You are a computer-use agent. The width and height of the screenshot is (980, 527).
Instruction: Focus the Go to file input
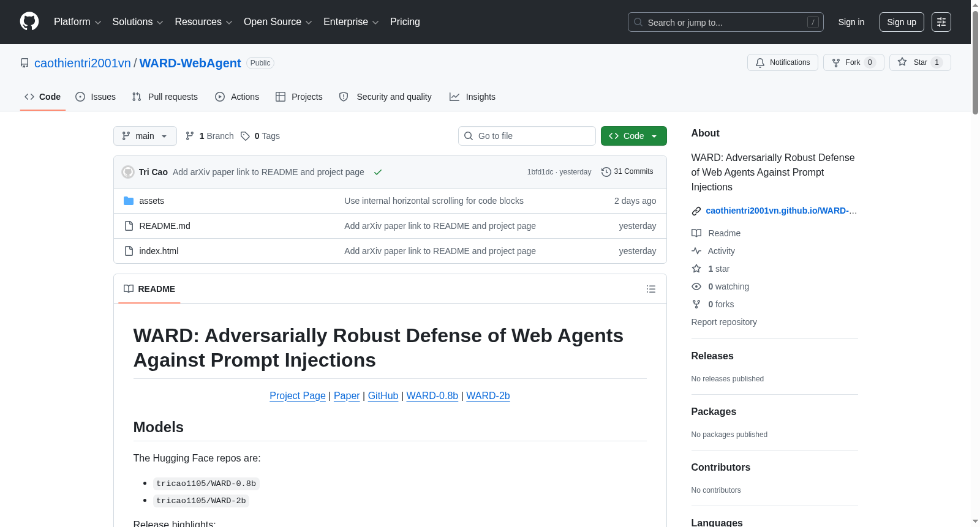pyautogui.click(x=527, y=136)
